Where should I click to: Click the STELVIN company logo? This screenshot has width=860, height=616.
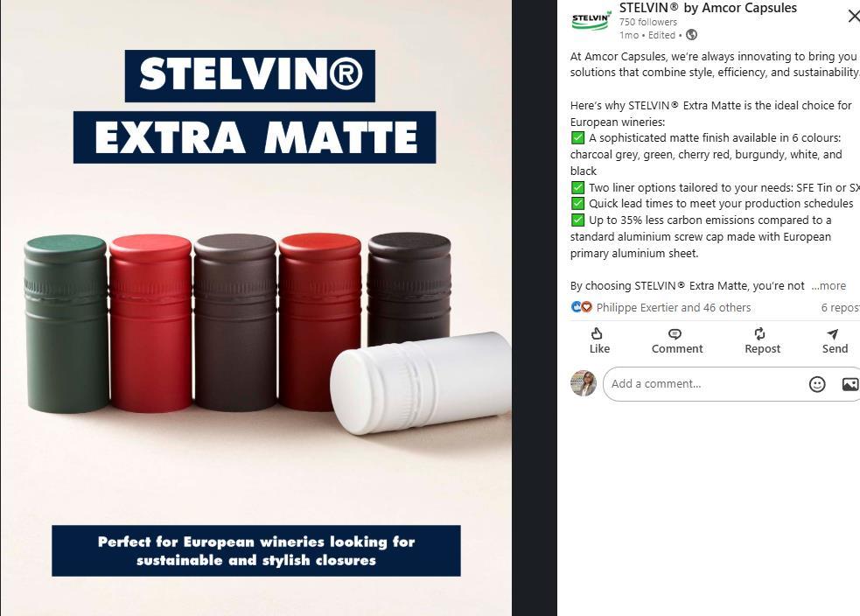click(591, 20)
